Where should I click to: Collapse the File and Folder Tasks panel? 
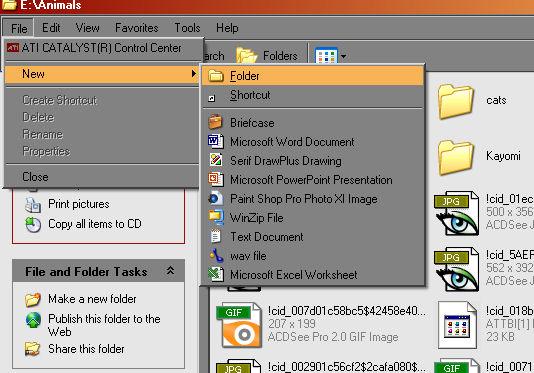point(170,271)
